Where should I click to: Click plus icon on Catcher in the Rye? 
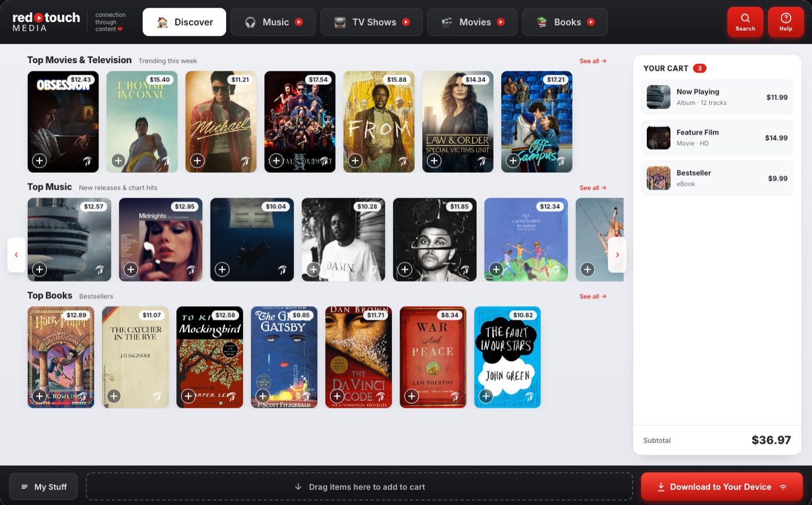coord(114,396)
